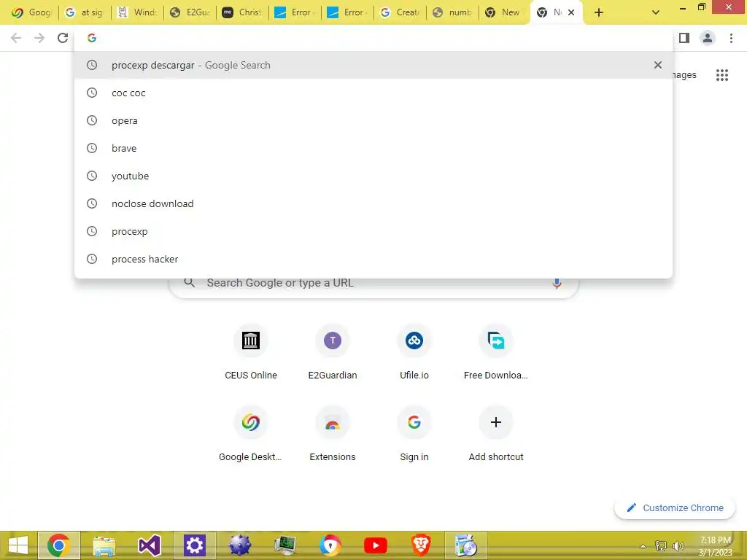
Task: Click the browser Reload button
Action: [63, 38]
